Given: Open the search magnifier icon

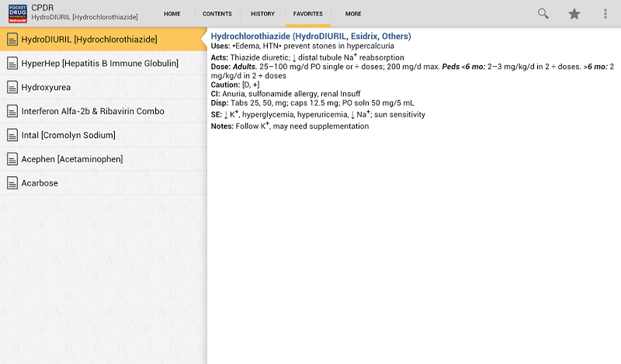Looking at the screenshot, I should (543, 14).
